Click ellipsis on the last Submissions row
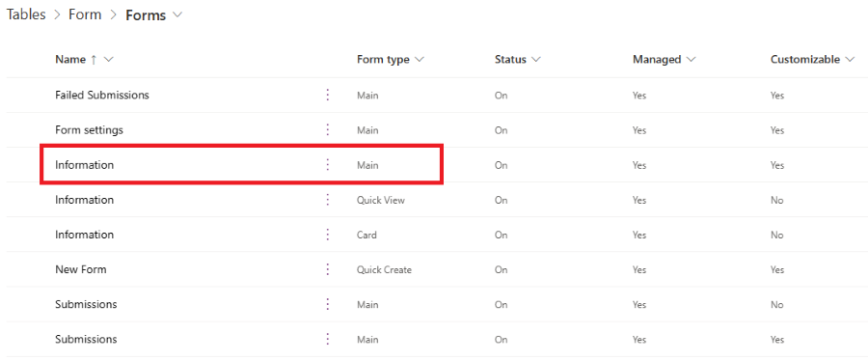This screenshot has height=361, width=868. pos(327,339)
